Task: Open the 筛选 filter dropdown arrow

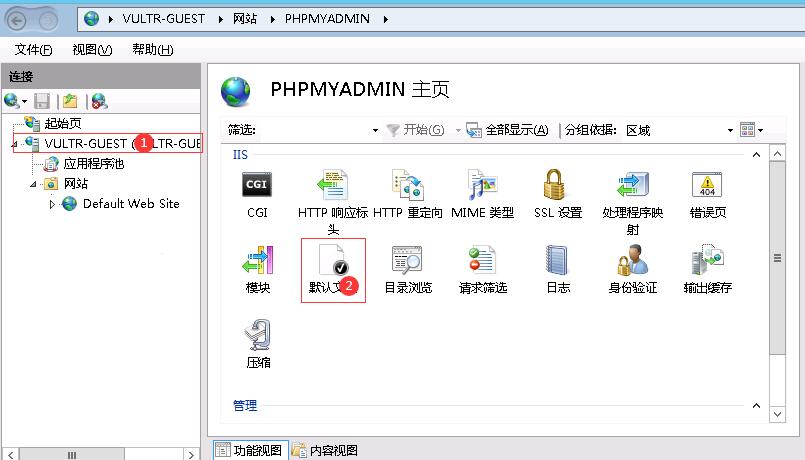Action: (375, 130)
